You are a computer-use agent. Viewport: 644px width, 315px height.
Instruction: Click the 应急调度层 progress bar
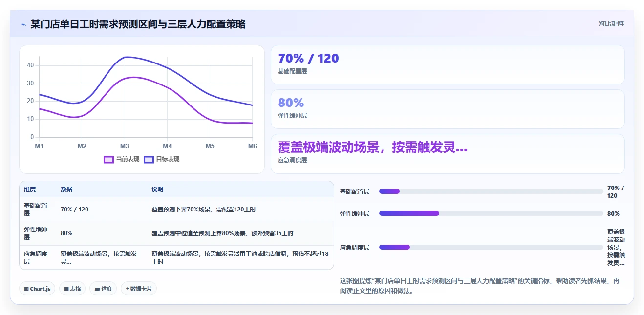coord(491,247)
